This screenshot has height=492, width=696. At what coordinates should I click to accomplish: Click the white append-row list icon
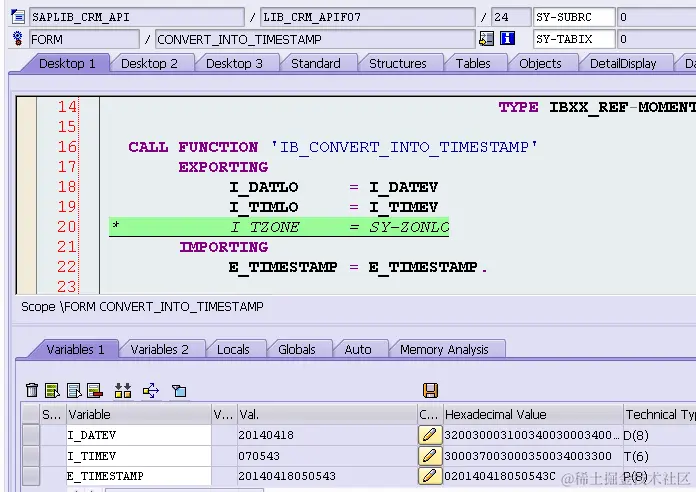coord(74,390)
